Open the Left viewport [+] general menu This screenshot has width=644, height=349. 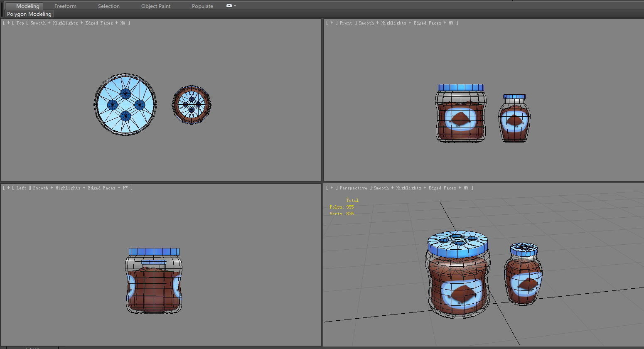[8, 188]
